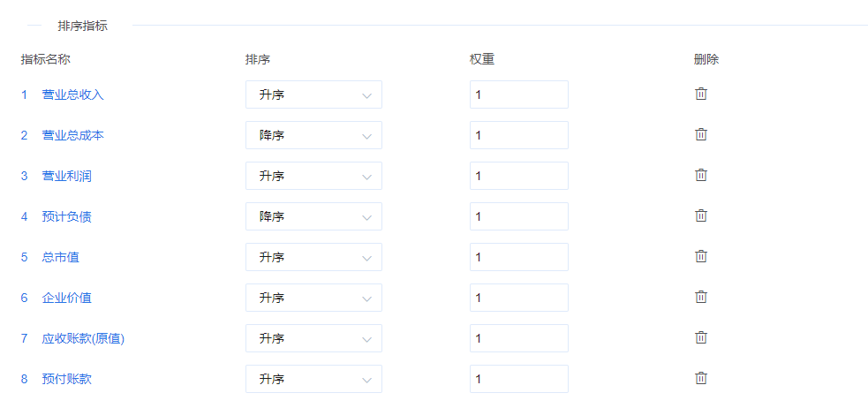The width and height of the screenshot is (868, 408).
Task: Open sort order dropdown for 营业总收入
Action: point(313,94)
